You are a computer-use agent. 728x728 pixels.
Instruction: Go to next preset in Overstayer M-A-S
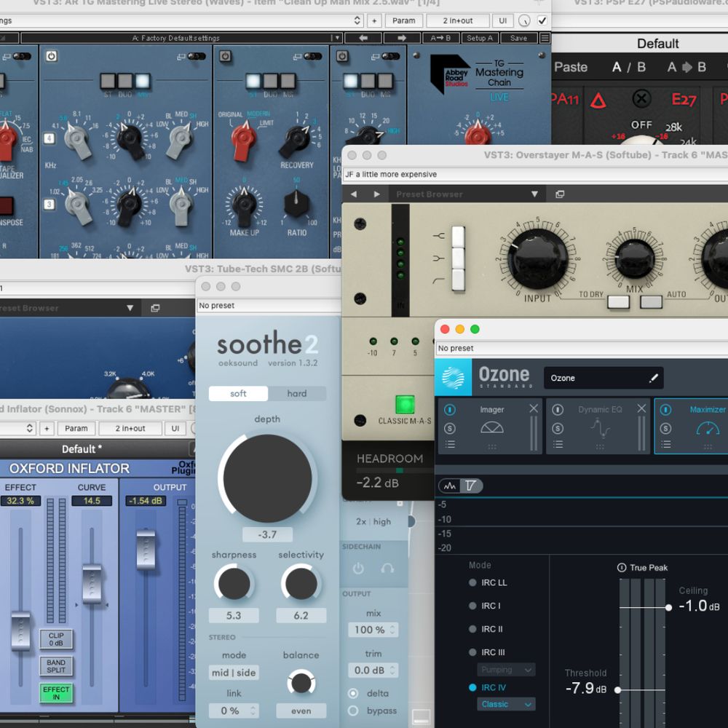[x=376, y=194]
